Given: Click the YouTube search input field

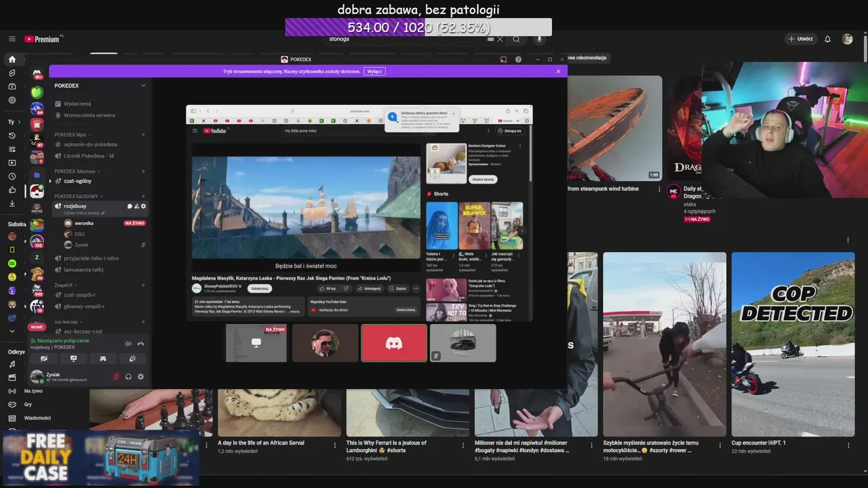Looking at the screenshot, I should tap(407, 39).
